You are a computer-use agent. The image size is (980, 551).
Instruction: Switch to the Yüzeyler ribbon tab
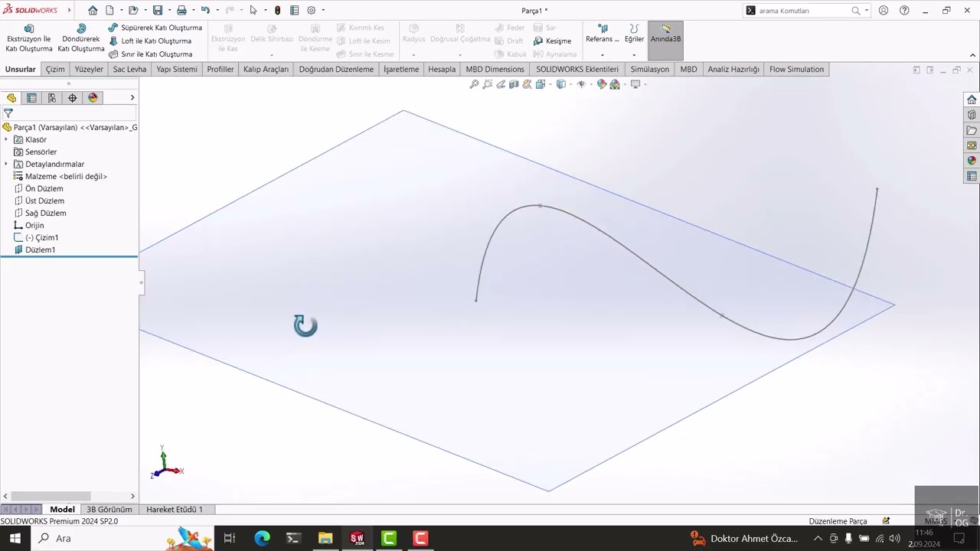[89, 69]
